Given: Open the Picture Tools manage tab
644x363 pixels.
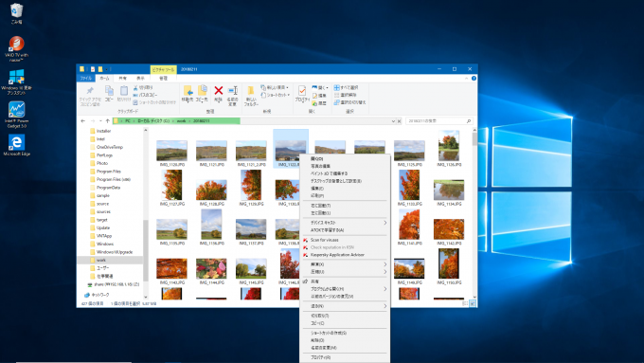Looking at the screenshot, I should [163, 78].
